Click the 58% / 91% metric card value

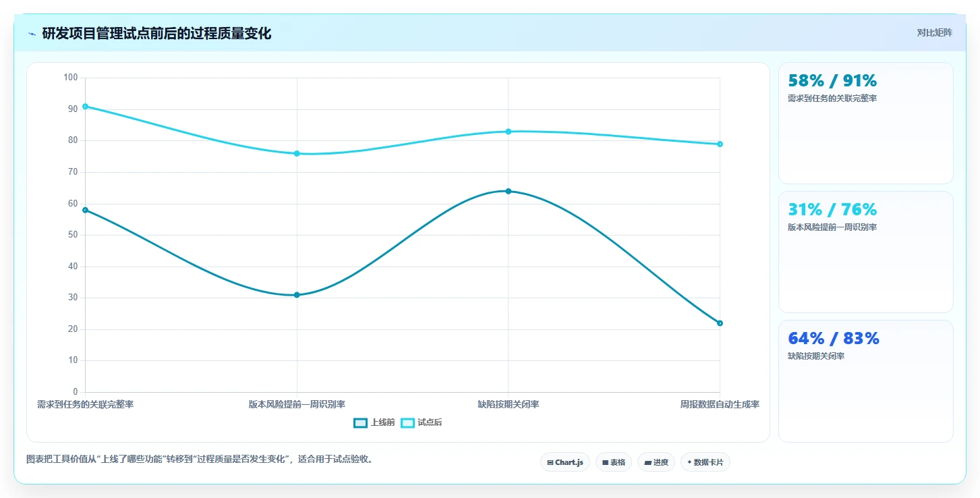pyautogui.click(x=832, y=81)
